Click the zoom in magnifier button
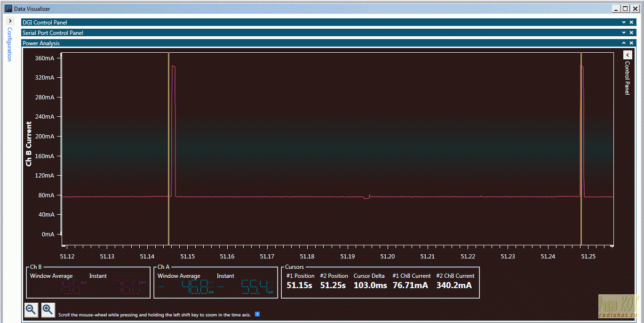 click(48, 310)
